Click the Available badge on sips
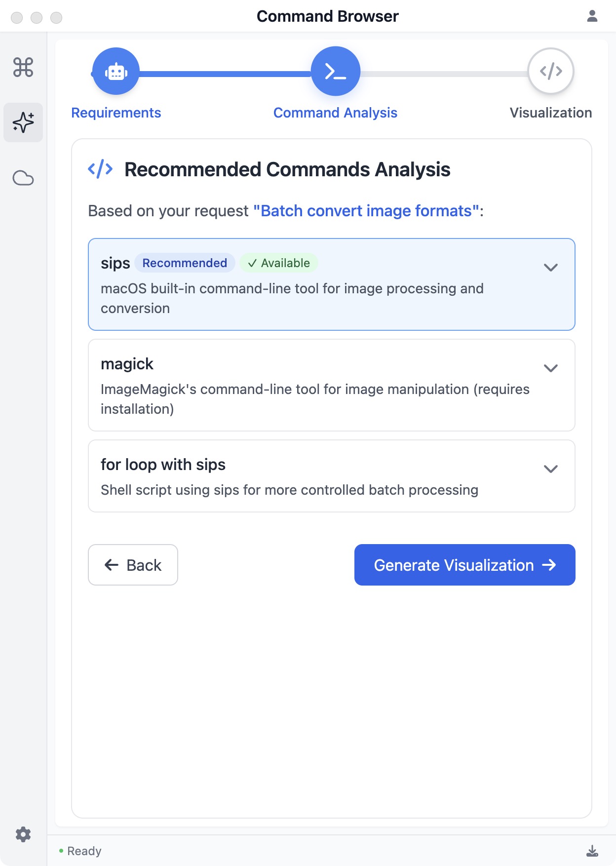616x866 pixels. point(279,263)
